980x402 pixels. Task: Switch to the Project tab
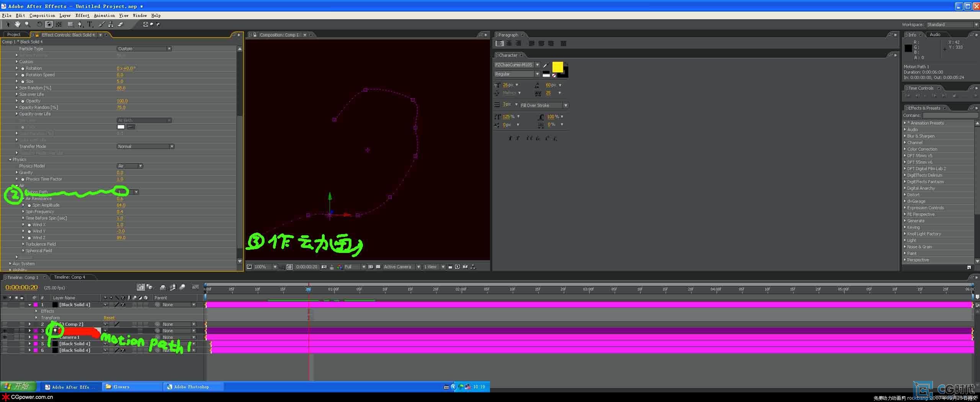point(14,34)
